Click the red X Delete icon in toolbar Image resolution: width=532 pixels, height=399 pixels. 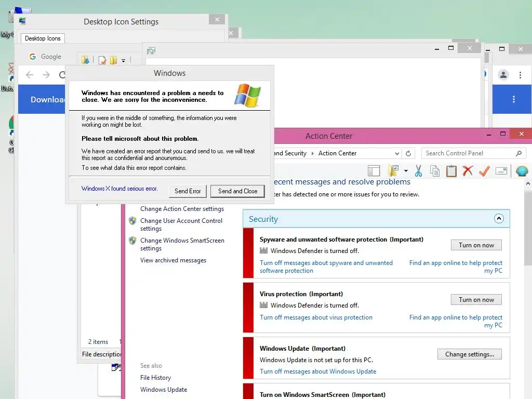(468, 171)
